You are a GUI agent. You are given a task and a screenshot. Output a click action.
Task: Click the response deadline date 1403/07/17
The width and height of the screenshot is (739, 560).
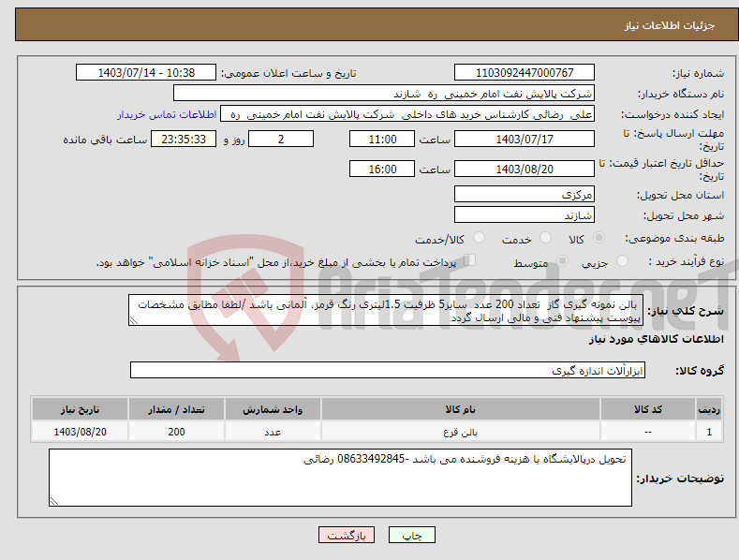525,139
